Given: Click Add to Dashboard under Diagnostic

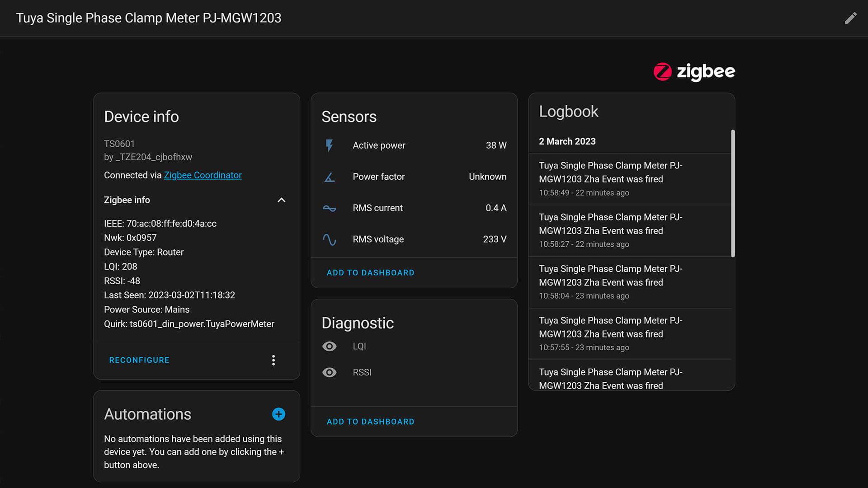Looking at the screenshot, I should pyautogui.click(x=370, y=422).
